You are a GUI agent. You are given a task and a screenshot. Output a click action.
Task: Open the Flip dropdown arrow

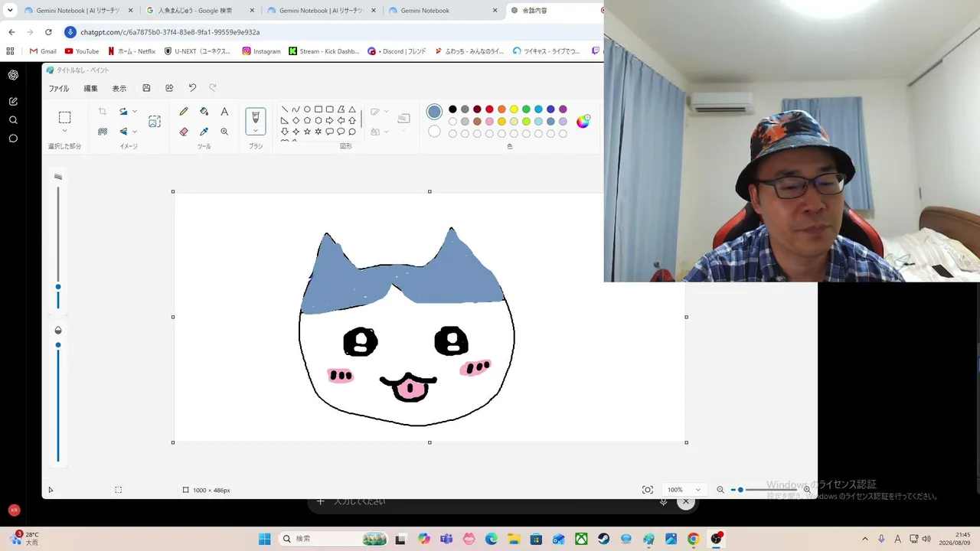(135, 132)
